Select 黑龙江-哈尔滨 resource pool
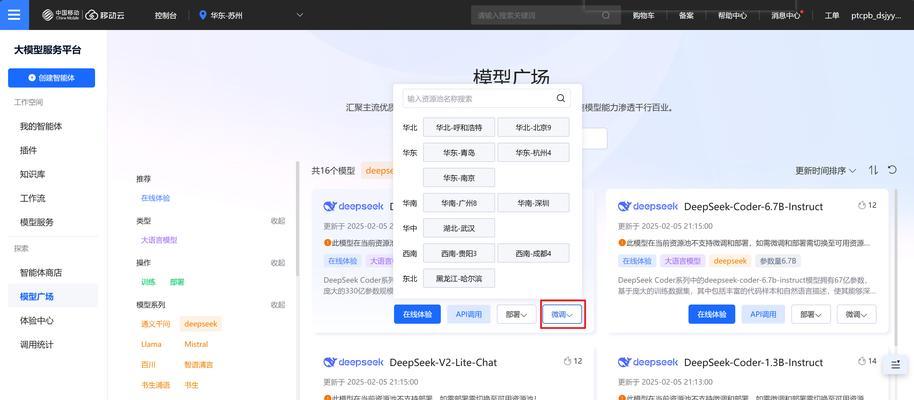The width and height of the screenshot is (914, 400). pyautogui.click(x=459, y=278)
